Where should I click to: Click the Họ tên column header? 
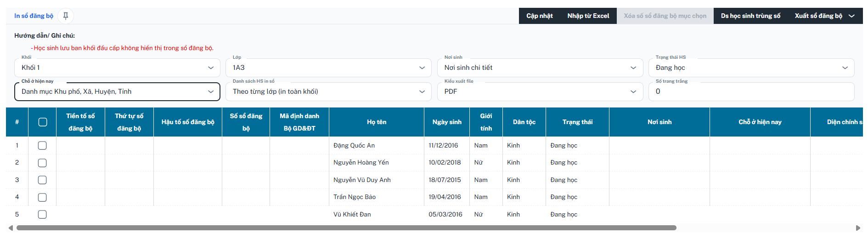(x=377, y=122)
